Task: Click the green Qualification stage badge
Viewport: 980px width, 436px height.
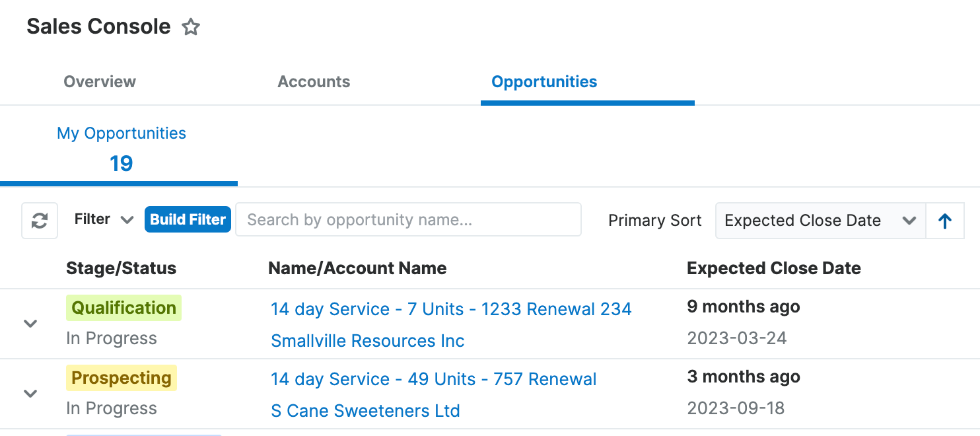Action: pos(123,307)
